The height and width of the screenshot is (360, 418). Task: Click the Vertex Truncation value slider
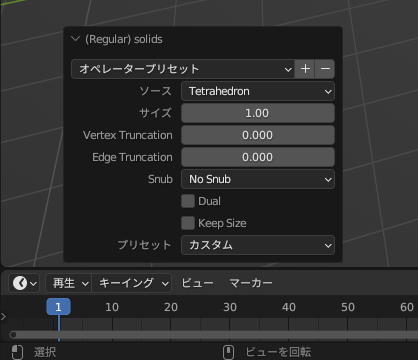pos(258,135)
